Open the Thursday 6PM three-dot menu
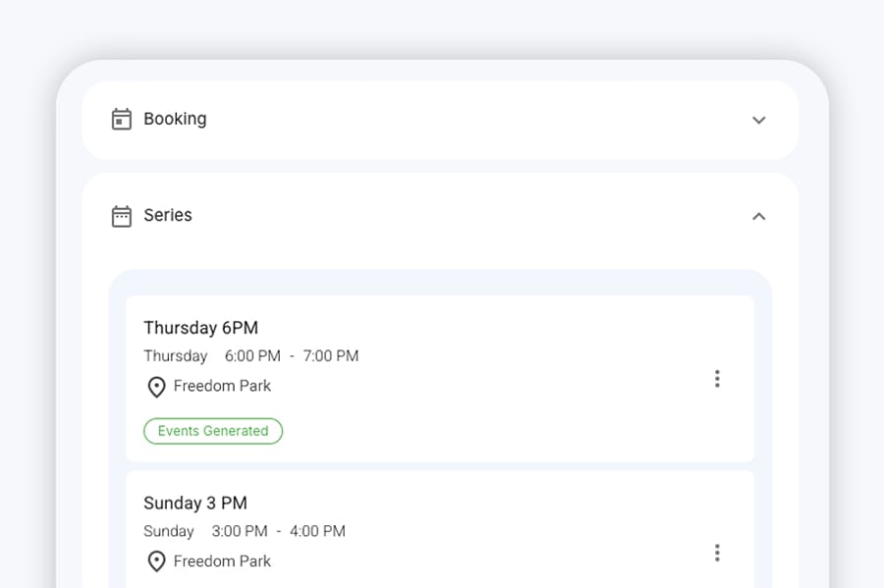 pos(717,379)
